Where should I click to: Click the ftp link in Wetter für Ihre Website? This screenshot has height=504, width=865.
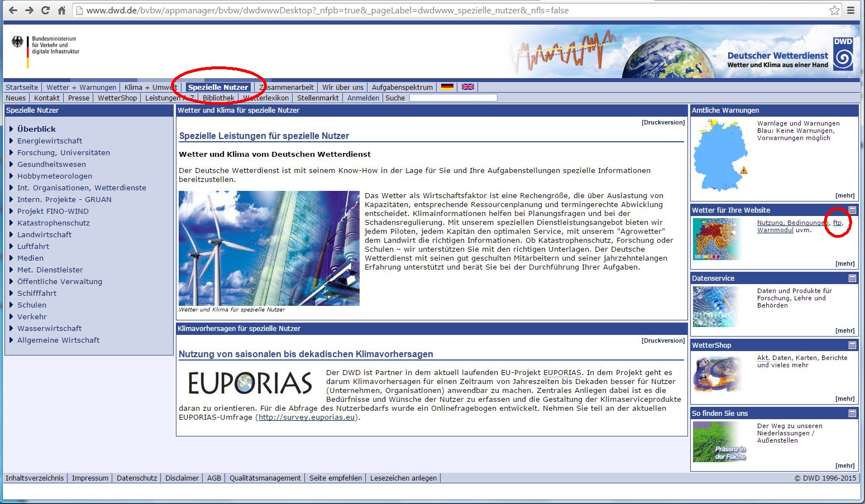[x=837, y=223]
